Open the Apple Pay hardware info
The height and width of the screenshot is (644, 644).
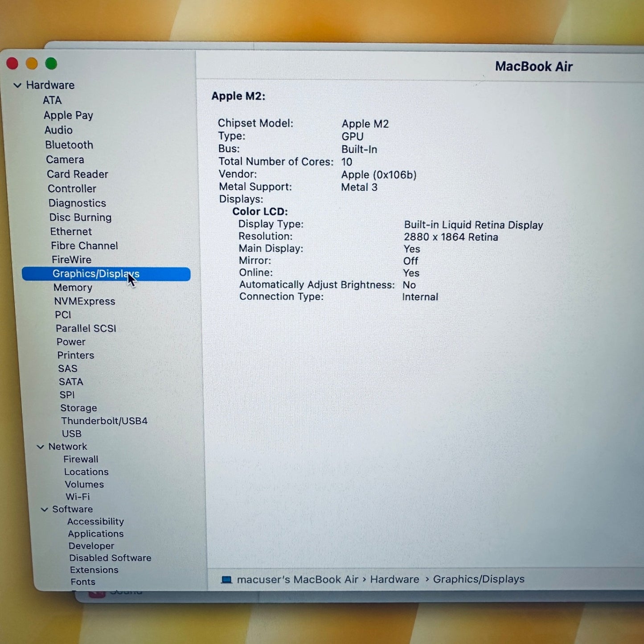point(68,115)
